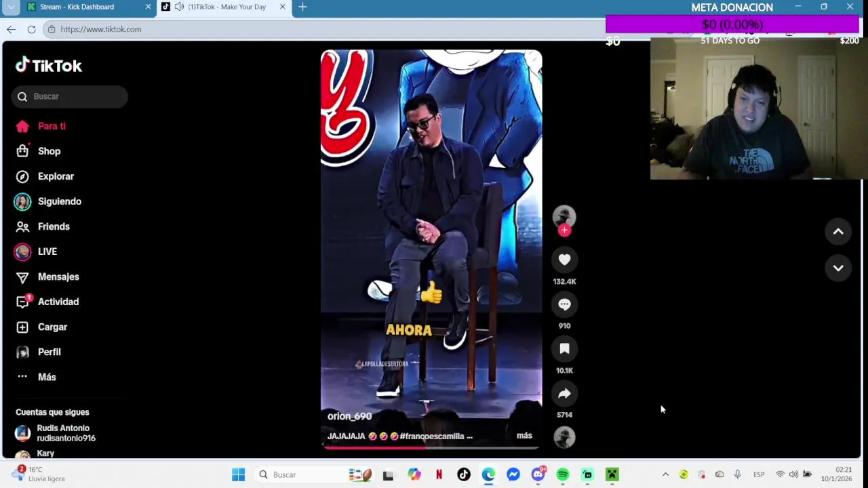The height and width of the screenshot is (488, 868).
Task: Open the TikTok app from the taskbar
Action: point(464,474)
